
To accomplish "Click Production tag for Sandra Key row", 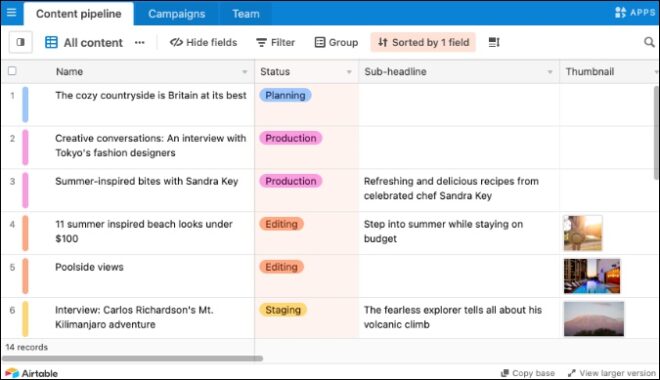I will pos(290,181).
